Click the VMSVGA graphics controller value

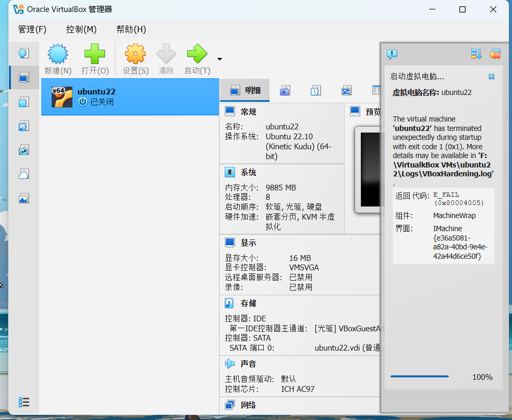[304, 268]
